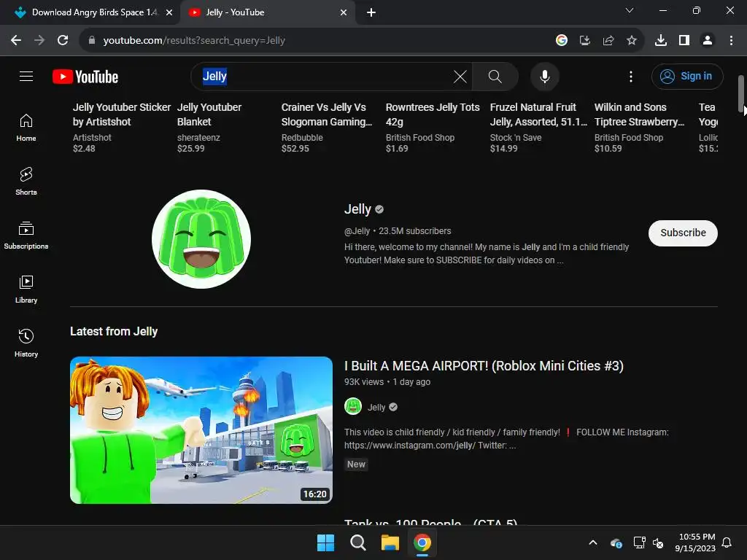The height and width of the screenshot is (560, 747).
Task: Click the small Jelly avatar under video
Action: (x=353, y=407)
